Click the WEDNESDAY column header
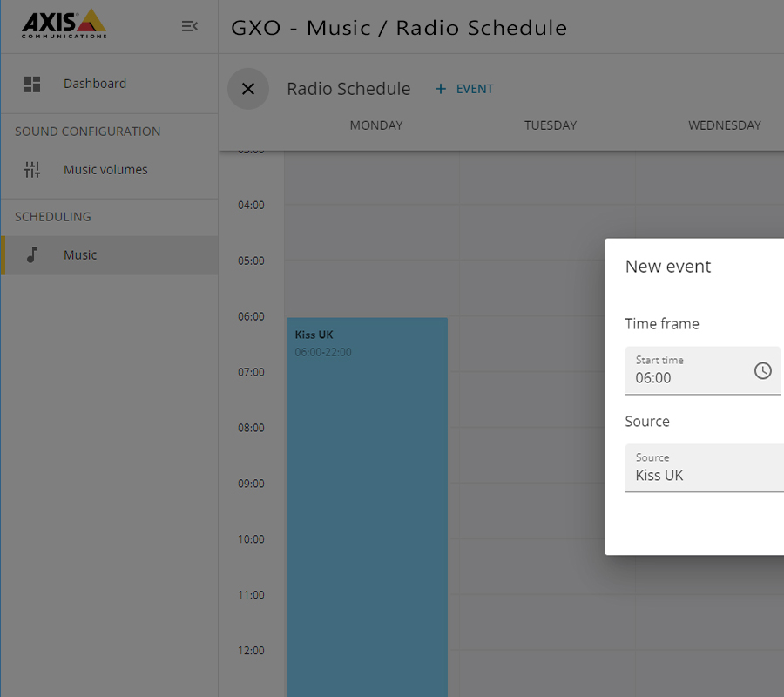 click(724, 125)
